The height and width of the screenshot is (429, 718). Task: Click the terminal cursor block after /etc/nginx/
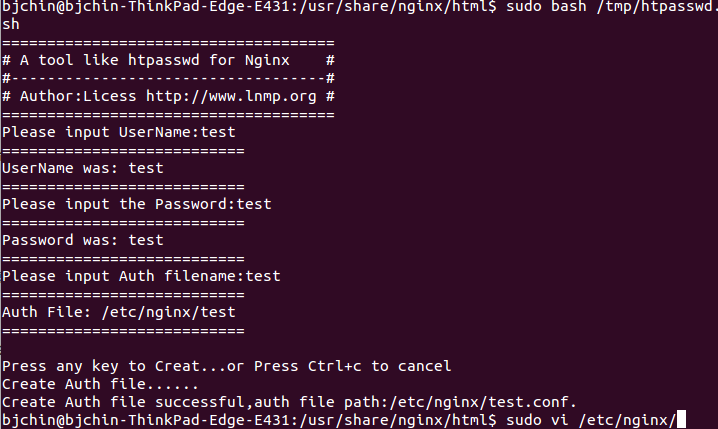[681, 419]
